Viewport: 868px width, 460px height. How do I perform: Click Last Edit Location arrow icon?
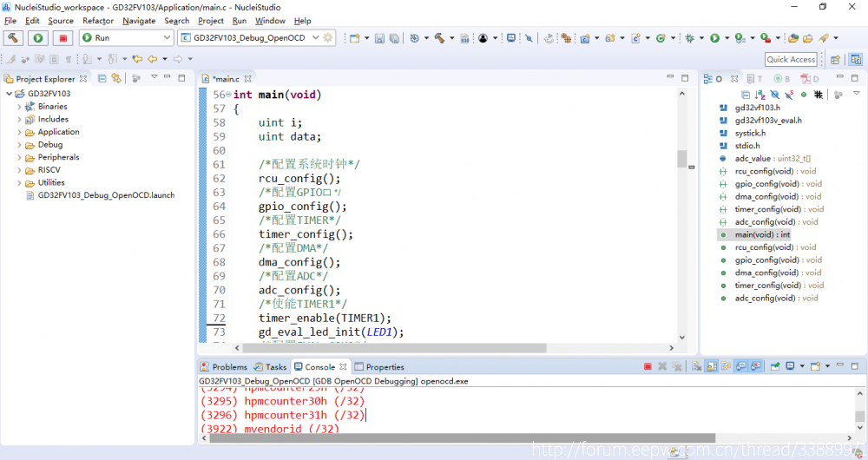[137, 59]
